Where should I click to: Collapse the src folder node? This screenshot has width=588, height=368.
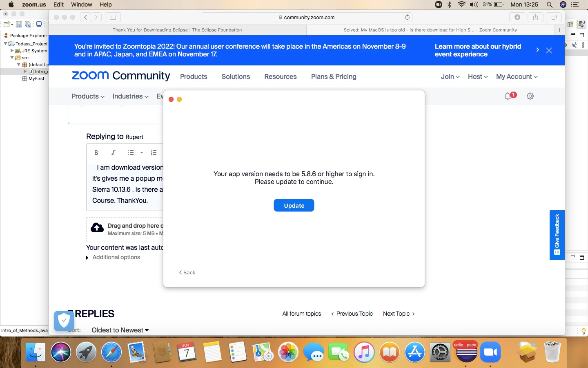coord(12,58)
